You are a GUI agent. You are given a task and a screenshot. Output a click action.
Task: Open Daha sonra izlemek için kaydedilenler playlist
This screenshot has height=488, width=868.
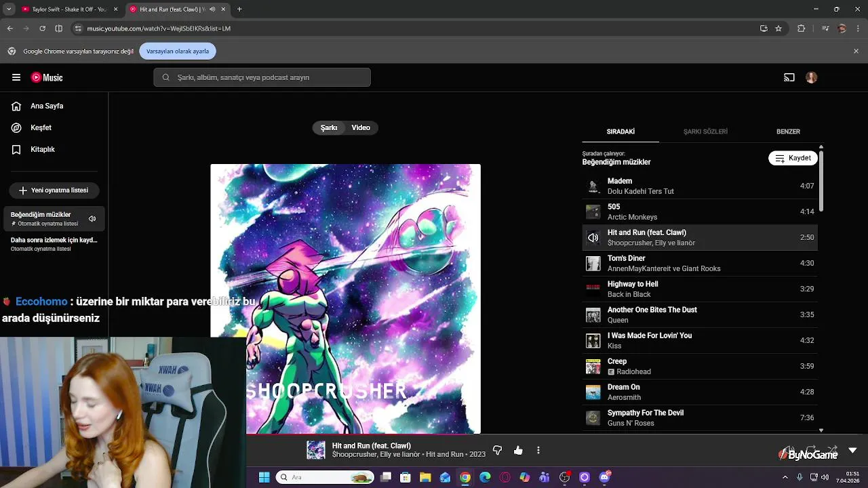(x=54, y=244)
